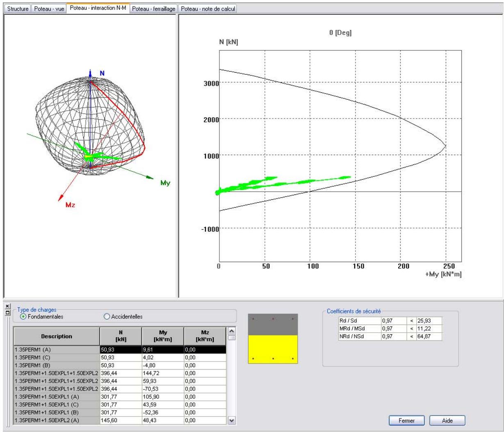Close the load panel with the x icon

8,306
